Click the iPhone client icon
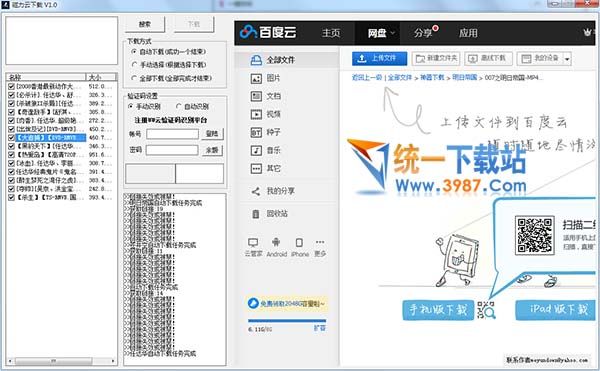The height and width of the screenshot is (371, 600). [x=299, y=242]
